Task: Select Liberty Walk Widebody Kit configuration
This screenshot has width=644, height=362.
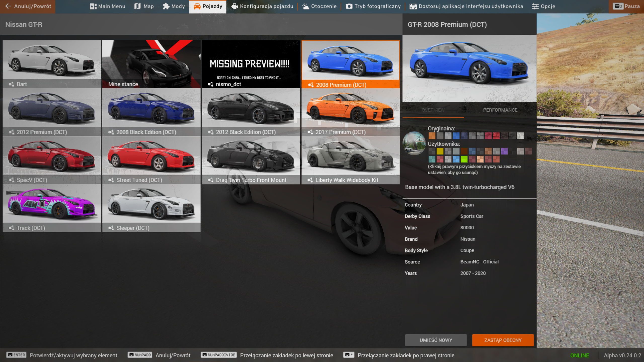Action: 351,160
